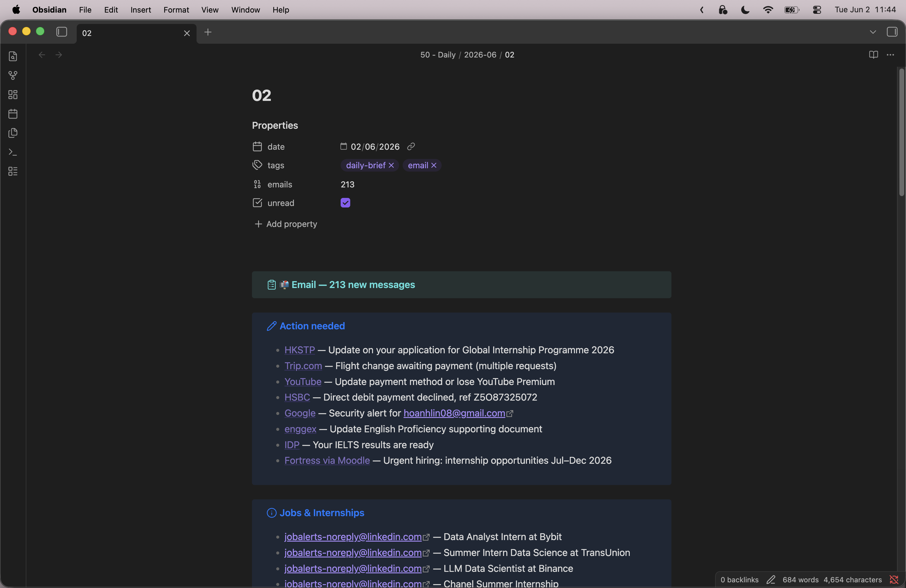Expand the tab list dropdown chevron
This screenshot has width=906, height=588.
pyautogui.click(x=873, y=32)
